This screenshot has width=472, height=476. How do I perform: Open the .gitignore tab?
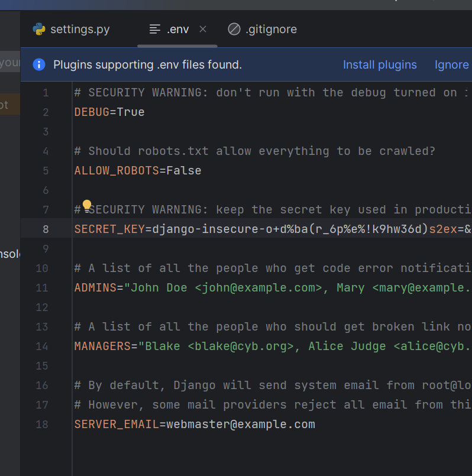pyautogui.click(x=263, y=30)
